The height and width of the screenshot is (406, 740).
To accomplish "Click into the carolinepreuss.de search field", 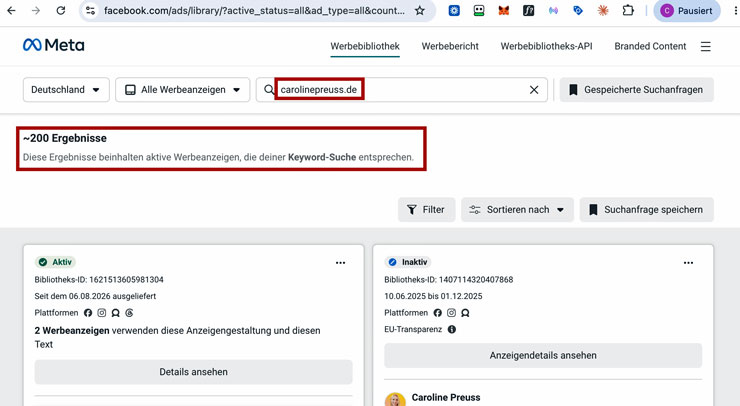I will point(401,90).
